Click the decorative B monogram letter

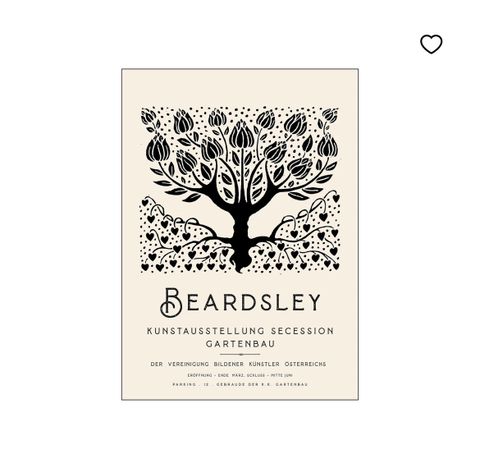pos(171,302)
